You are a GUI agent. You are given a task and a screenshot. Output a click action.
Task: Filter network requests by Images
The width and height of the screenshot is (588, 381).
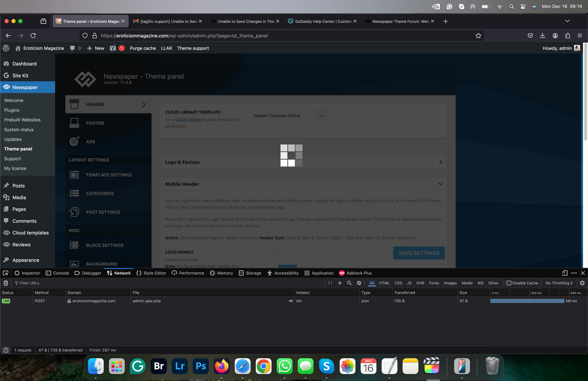pyautogui.click(x=450, y=283)
